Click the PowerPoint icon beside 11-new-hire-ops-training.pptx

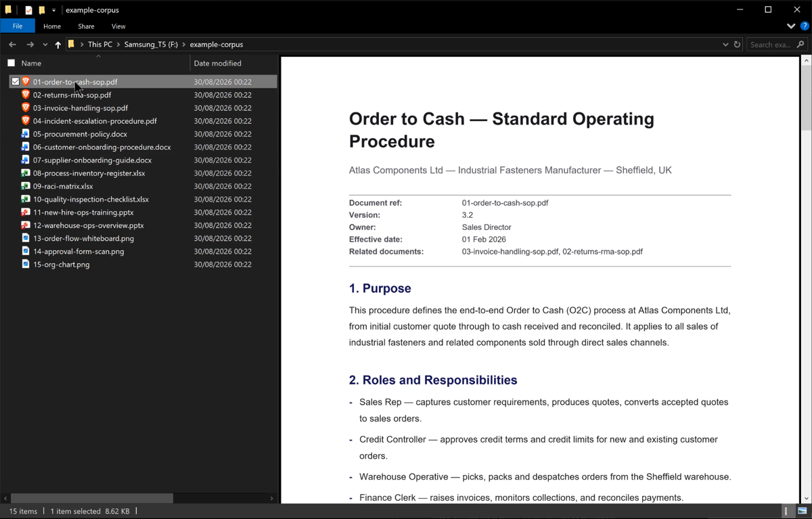coord(26,212)
